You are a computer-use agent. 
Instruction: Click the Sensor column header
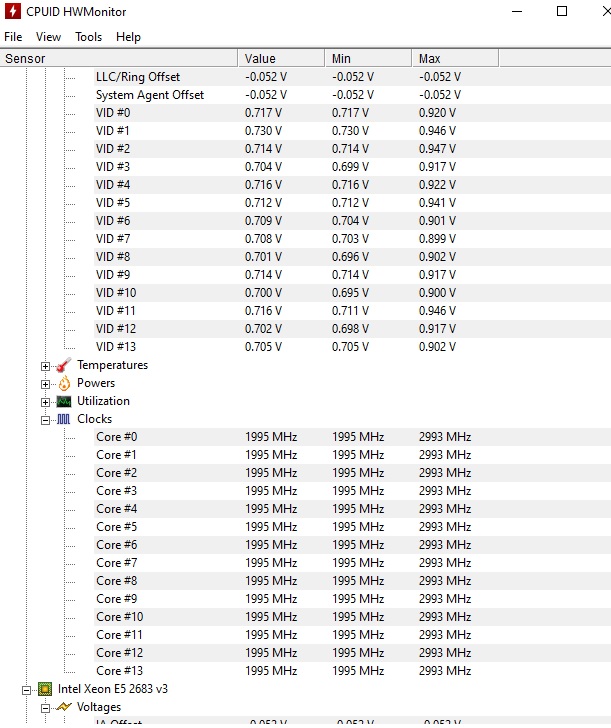(119, 58)
